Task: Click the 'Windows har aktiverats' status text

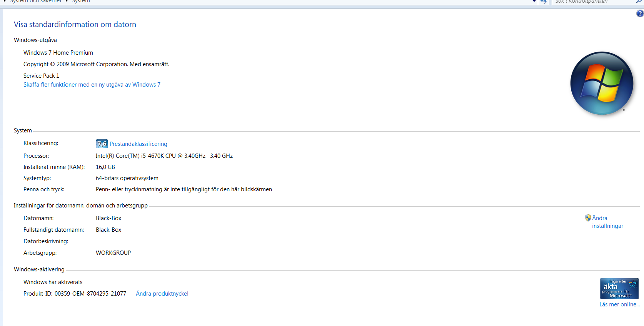Action: [x=53, y=282]
